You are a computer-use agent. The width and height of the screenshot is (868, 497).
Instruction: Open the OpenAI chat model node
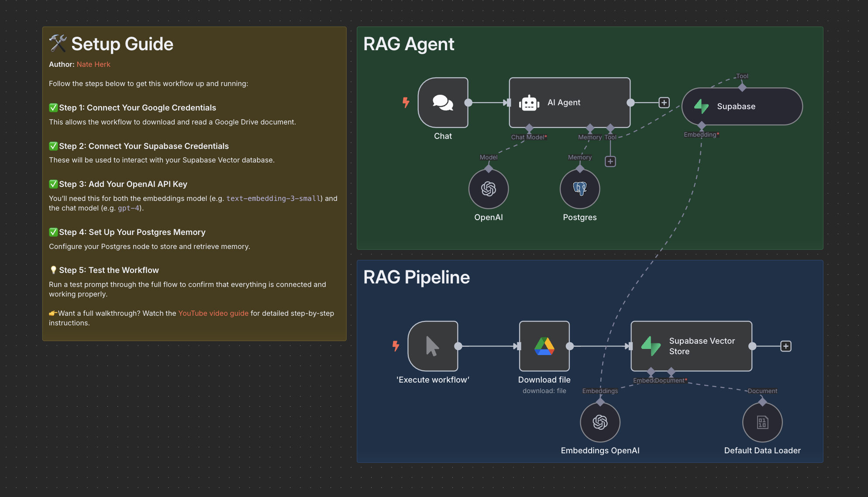coord(488,189)
